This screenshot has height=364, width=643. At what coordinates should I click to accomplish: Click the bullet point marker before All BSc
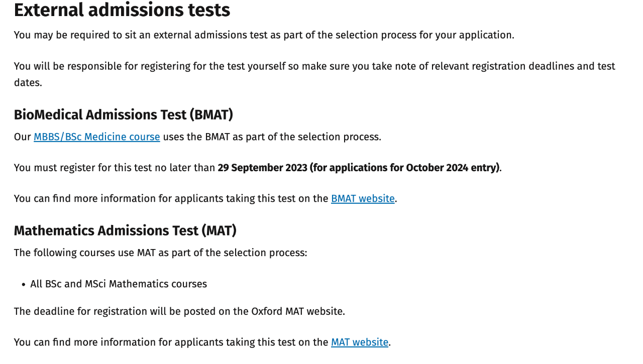click(x=24, y=285)
